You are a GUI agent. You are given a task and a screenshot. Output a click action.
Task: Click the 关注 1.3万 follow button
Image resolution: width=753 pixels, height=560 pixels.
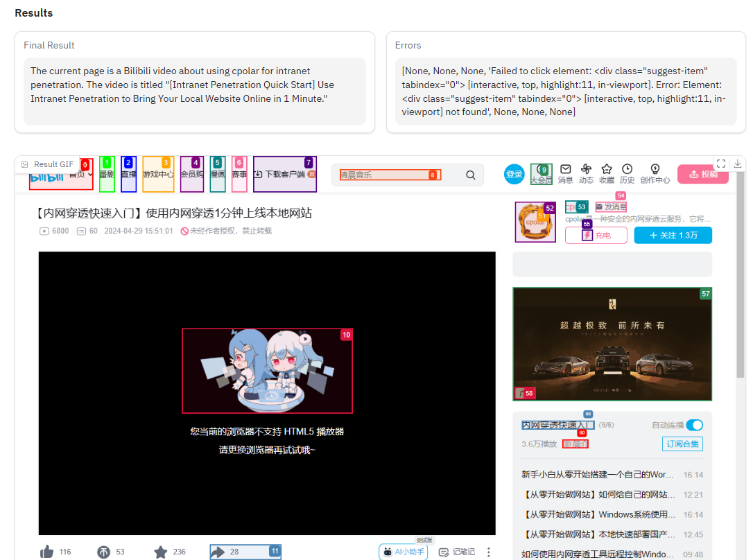point(673,235)
